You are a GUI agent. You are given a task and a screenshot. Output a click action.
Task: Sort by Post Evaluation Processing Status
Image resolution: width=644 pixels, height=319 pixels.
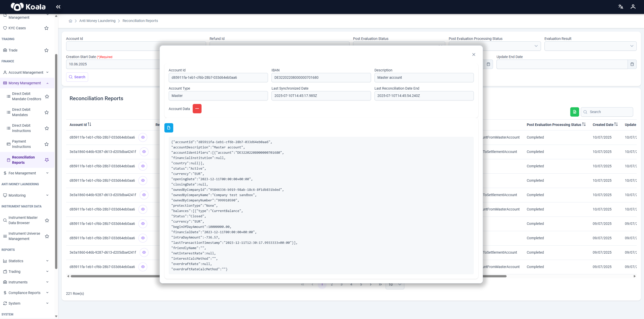tap(584, 124)
